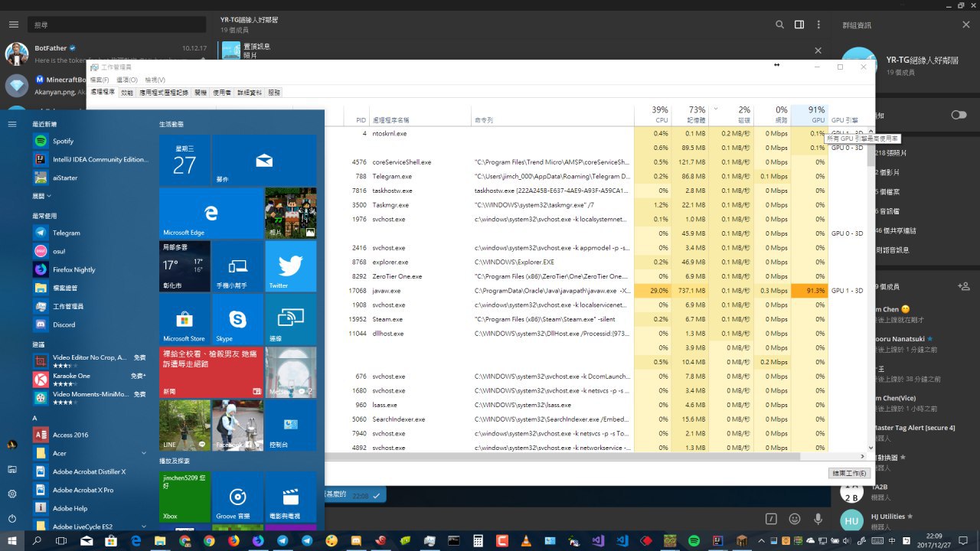Click Telegram's search magnifier icon
Screen dimensions: 980x551
click(779, 24)
